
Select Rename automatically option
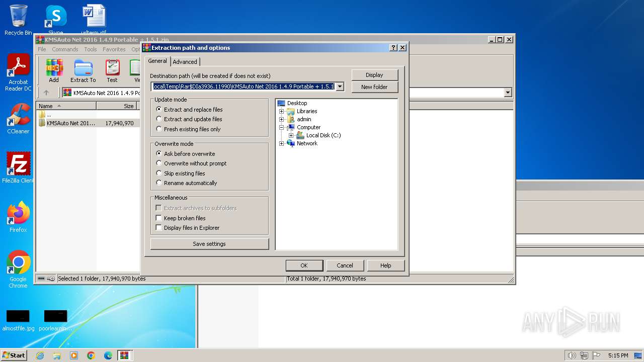click(x=187, y=183)
